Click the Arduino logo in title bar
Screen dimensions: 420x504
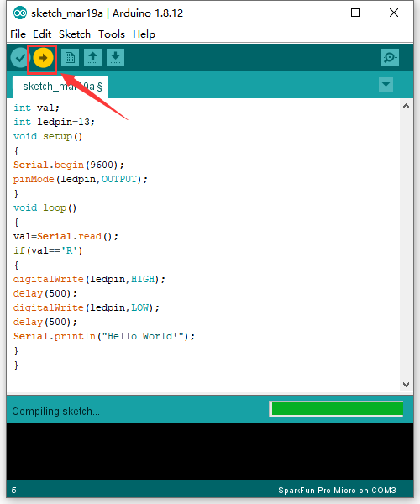(x=20, y=13)
